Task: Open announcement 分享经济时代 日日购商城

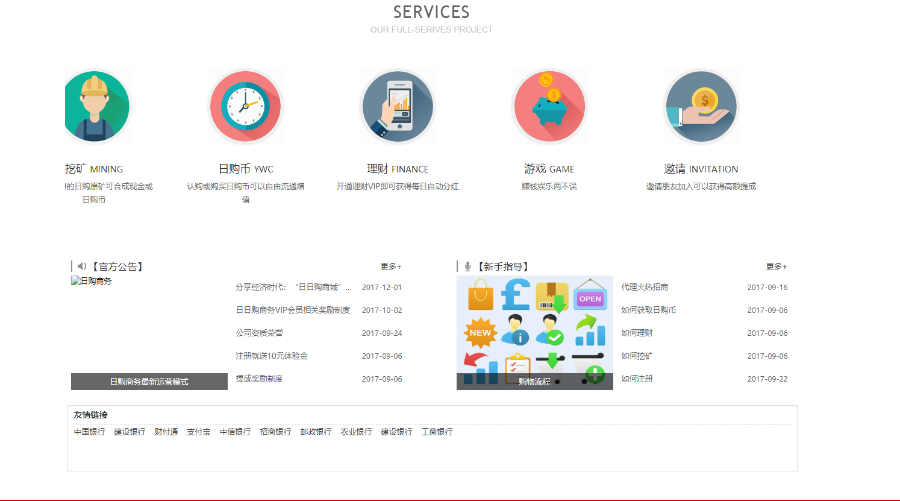Action: [293, 287]
